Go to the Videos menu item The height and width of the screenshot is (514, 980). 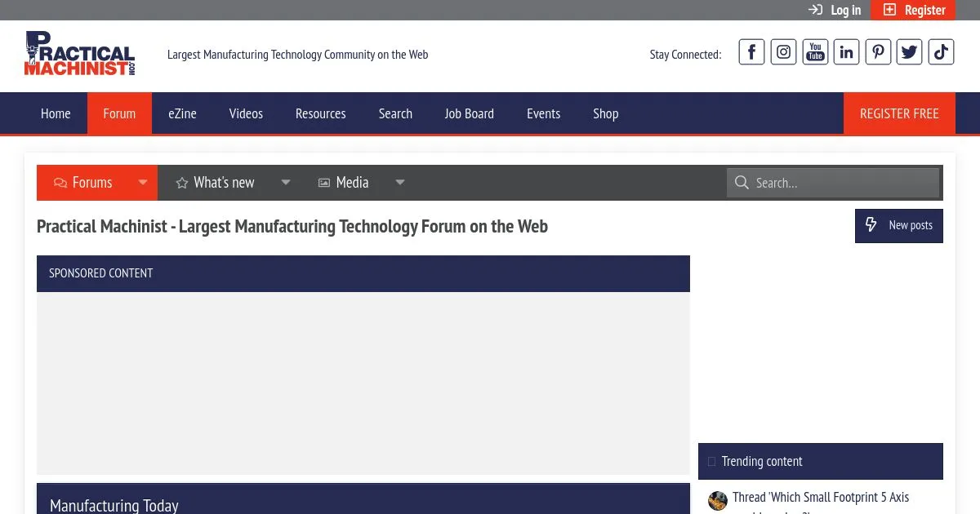246,113
